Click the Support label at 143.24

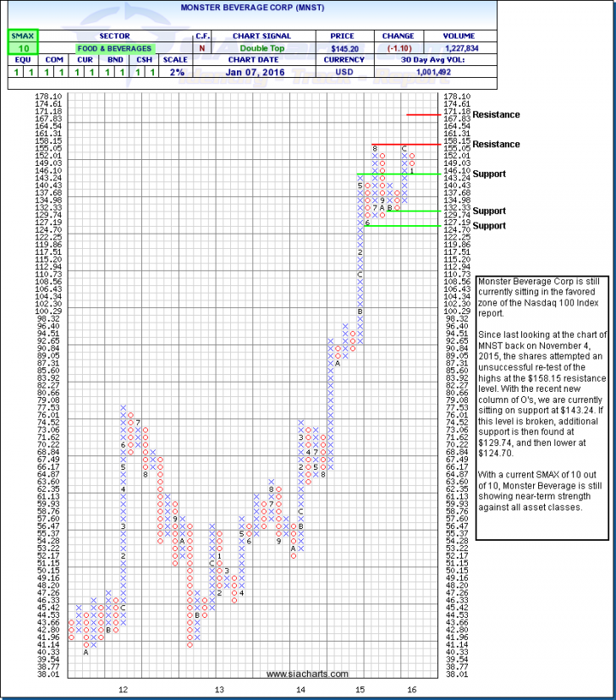click(490, 174)
